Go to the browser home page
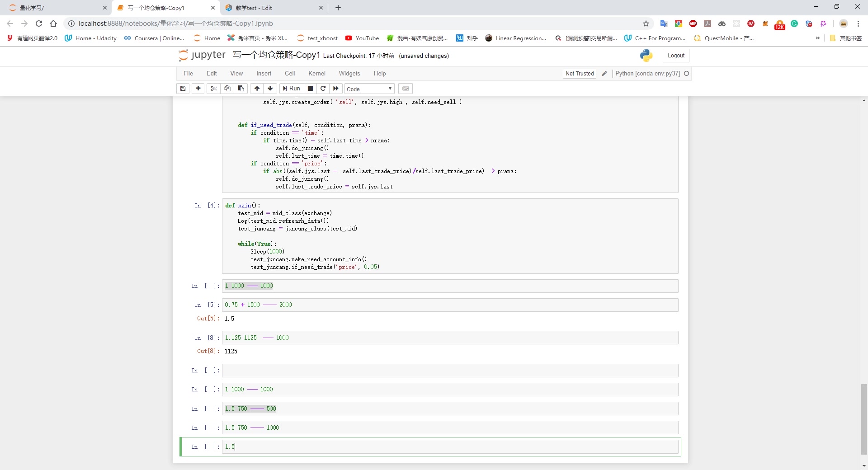 pyautogui.click(x=53, y=23)
